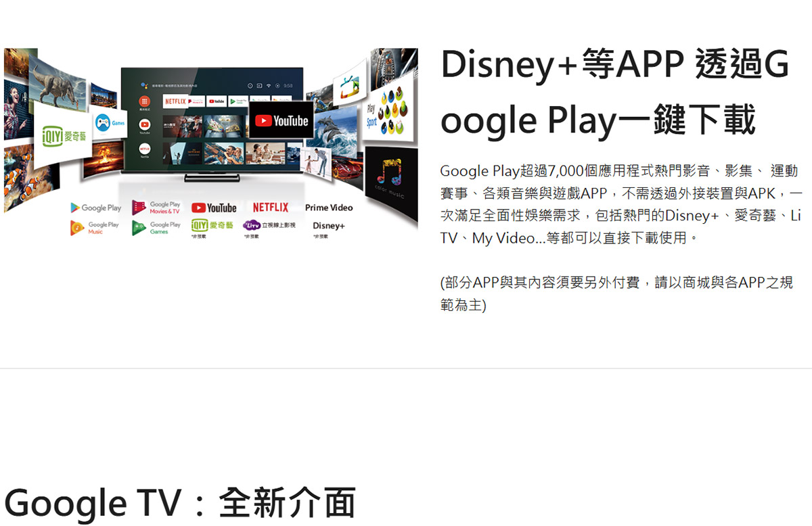
Task: Click the Wi-Fi icon on the TV's top bar
Action: pyautogui.click(x=269, y=85)
